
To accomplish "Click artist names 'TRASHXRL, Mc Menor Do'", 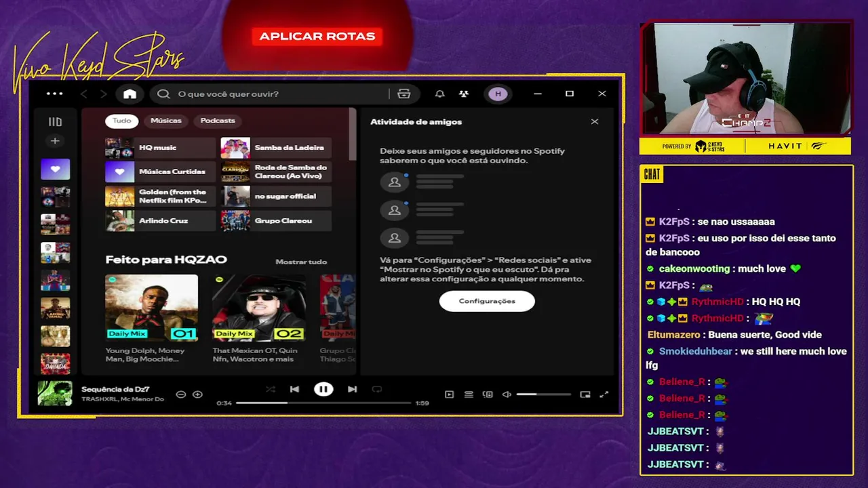I will coord(123,399).
